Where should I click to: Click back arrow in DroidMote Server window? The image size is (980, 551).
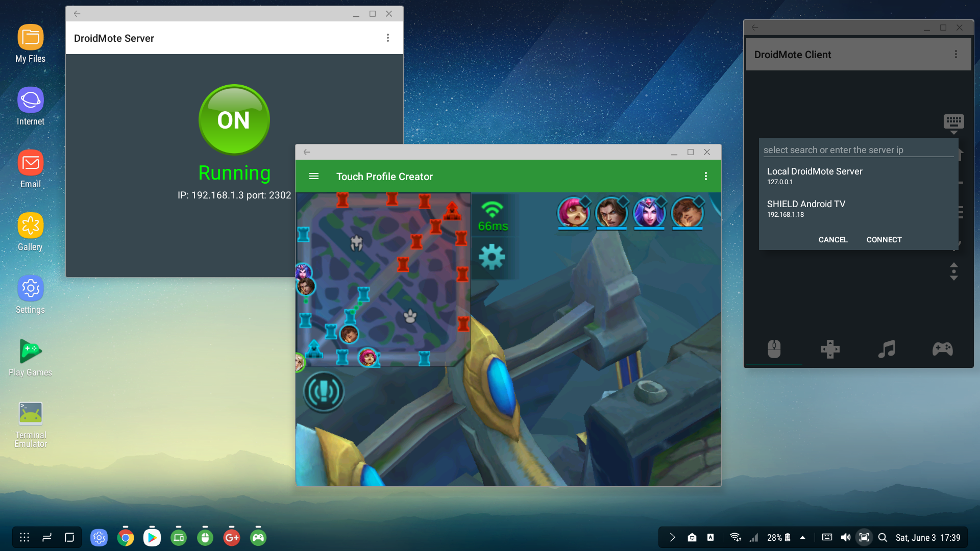(77, 14)
